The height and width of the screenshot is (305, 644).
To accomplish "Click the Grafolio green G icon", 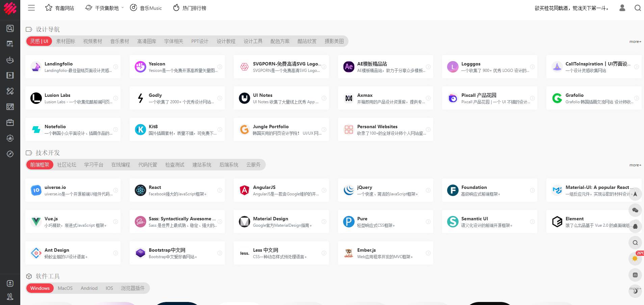I will pos(557,98).
